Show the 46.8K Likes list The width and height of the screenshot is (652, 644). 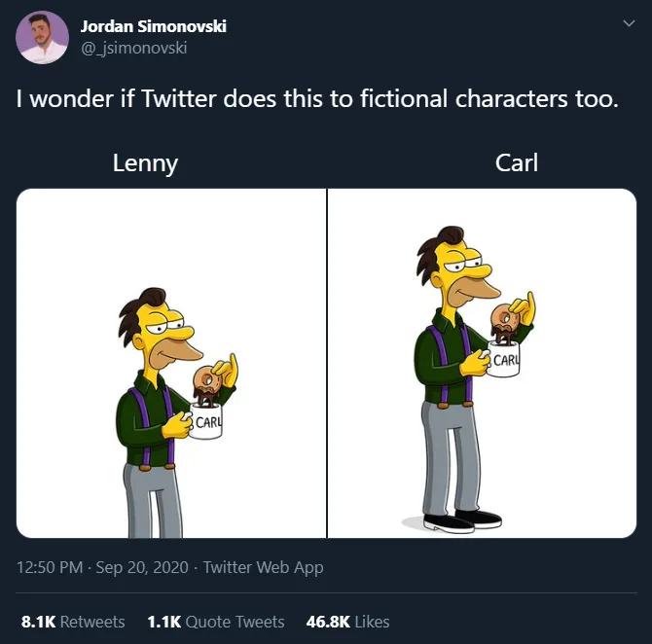coord(347,621)
